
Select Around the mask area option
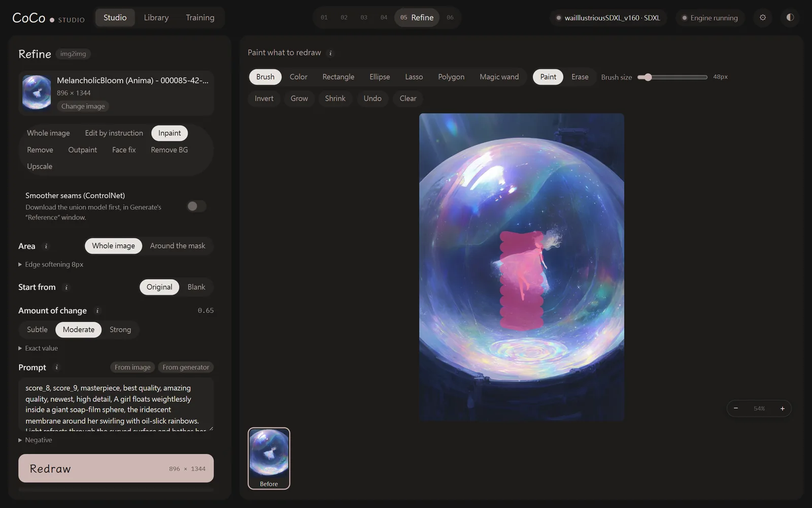point(178,246)
